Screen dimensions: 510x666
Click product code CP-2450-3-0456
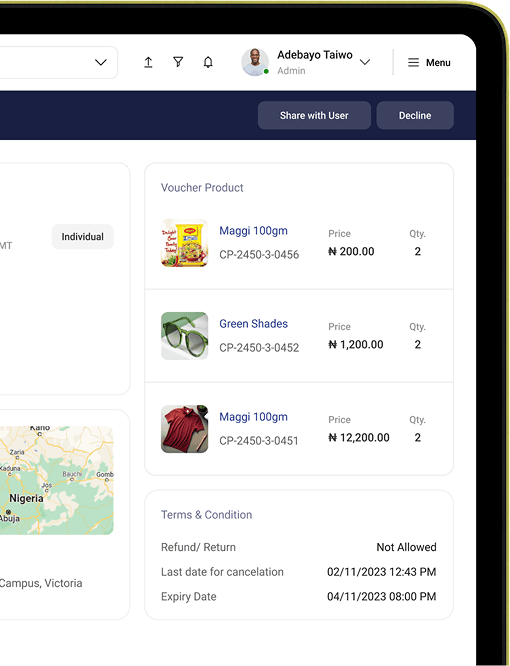click(259, 254)
